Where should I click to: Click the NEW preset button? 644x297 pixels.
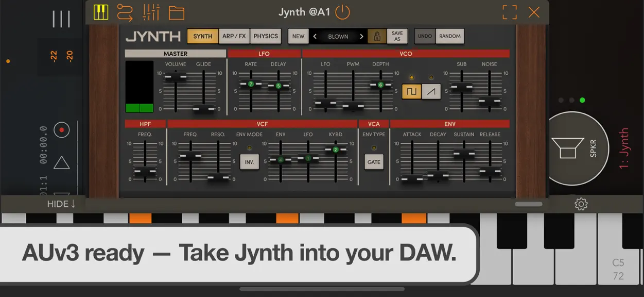298,36
